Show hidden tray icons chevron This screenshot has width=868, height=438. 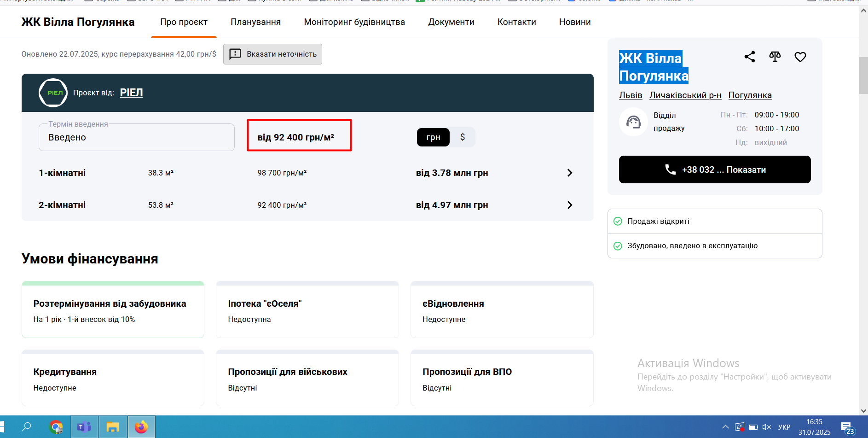point(725,427)
